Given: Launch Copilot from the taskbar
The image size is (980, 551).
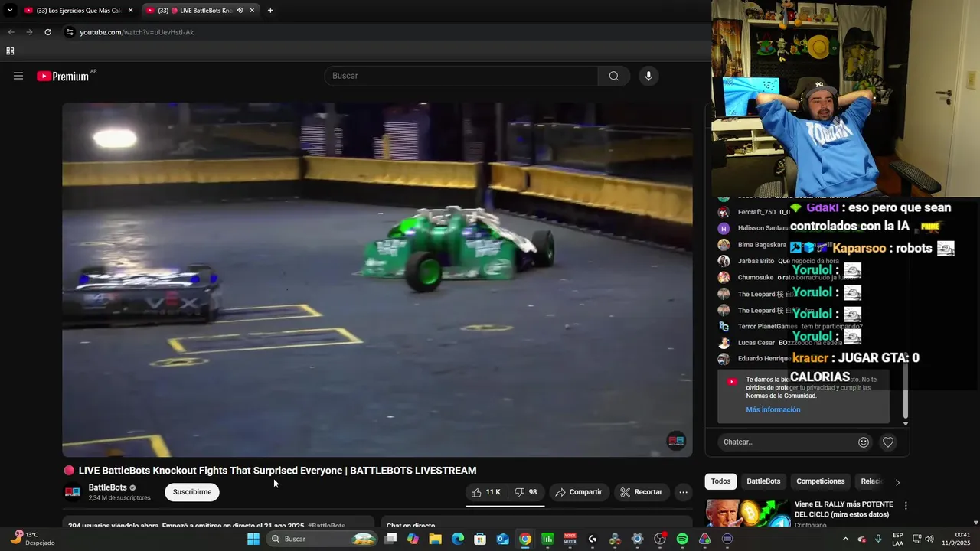Looking at the screenshot, I should pos(413,539).
